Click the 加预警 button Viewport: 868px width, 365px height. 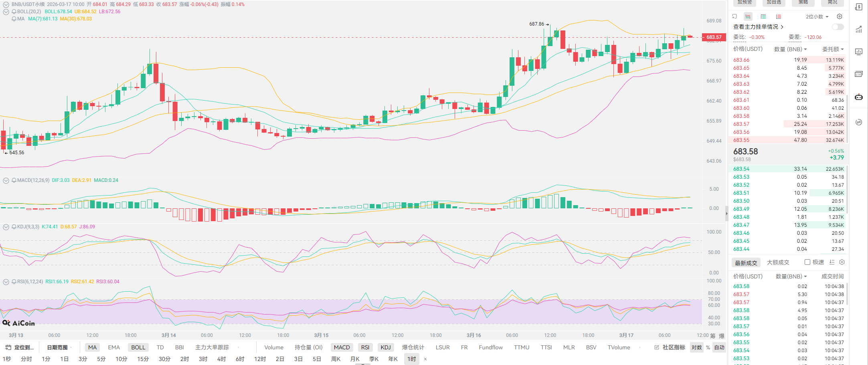pyautogui.click(x=745, y=2)
